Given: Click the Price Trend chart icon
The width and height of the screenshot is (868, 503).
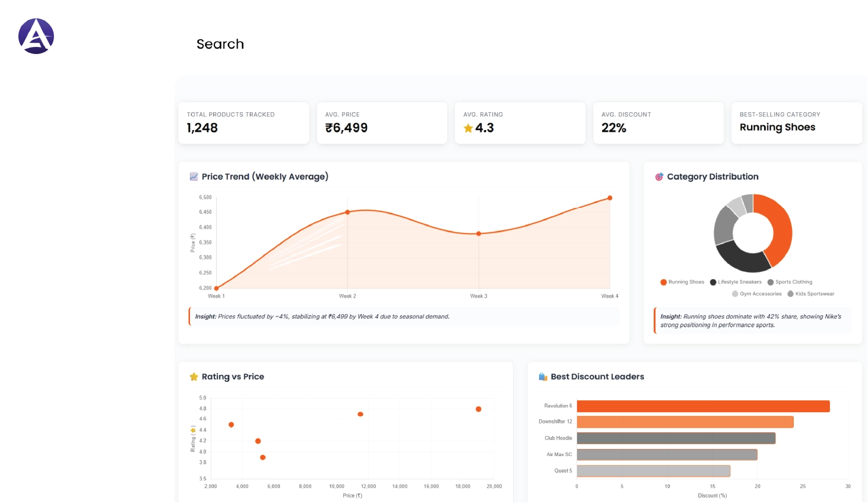Looking at the screenshot, I should 193,176.
